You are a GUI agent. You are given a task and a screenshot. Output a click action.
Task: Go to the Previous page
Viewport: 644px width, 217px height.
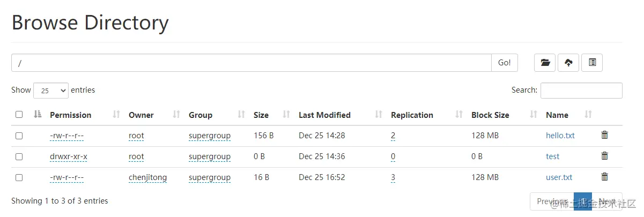[552, 201]
